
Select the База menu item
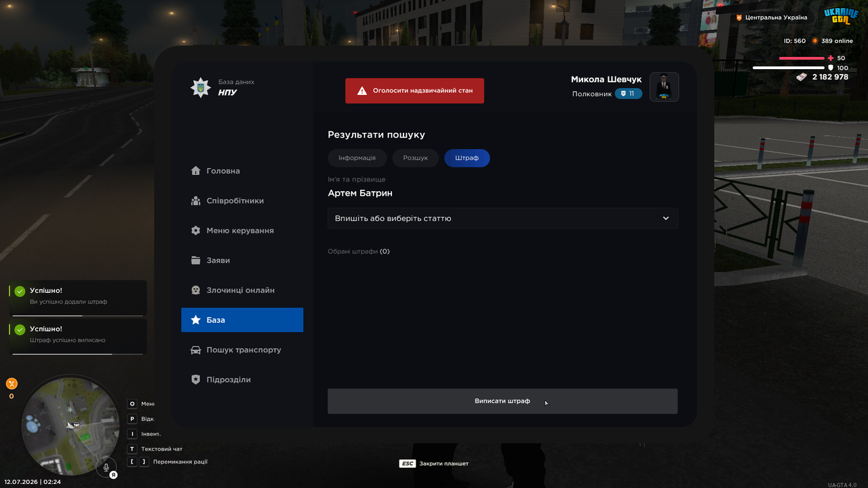(242, 320)
